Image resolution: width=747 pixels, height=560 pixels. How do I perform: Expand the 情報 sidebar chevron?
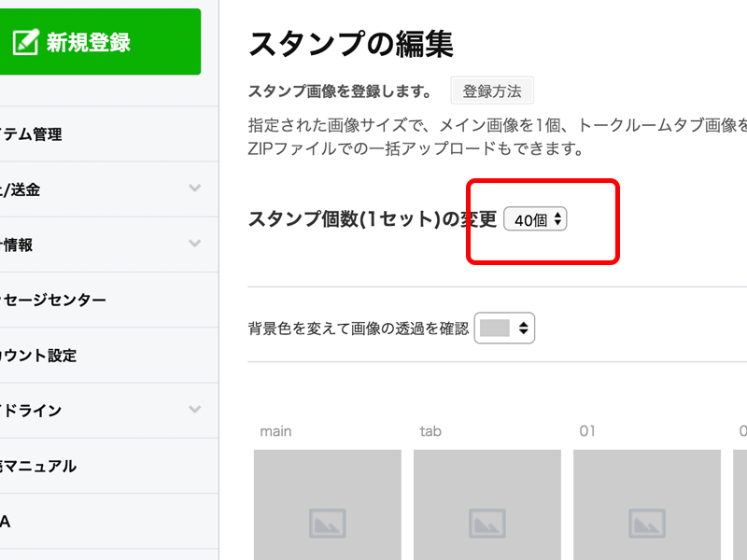coord(194,244)
